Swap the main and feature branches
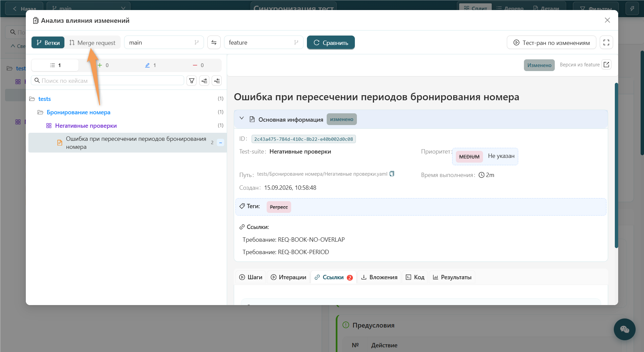Viewport: 644px width, 352px height. (214, 43)
